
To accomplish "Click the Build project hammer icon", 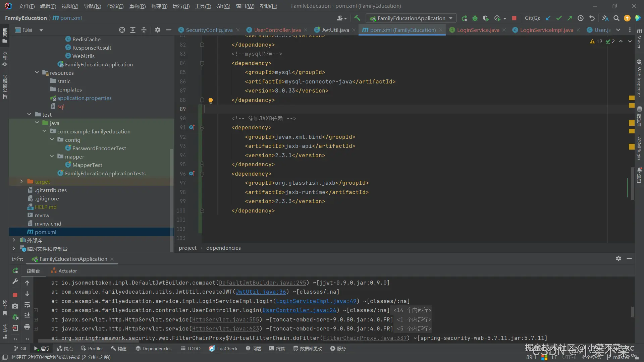I will (x=357, y=18).
